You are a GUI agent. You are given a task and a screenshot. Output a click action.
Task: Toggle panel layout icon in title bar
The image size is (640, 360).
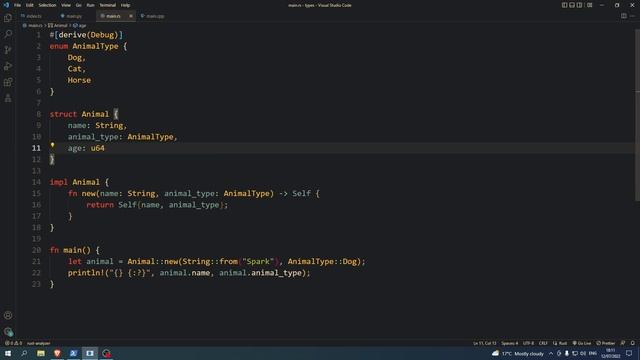point(572,5)
